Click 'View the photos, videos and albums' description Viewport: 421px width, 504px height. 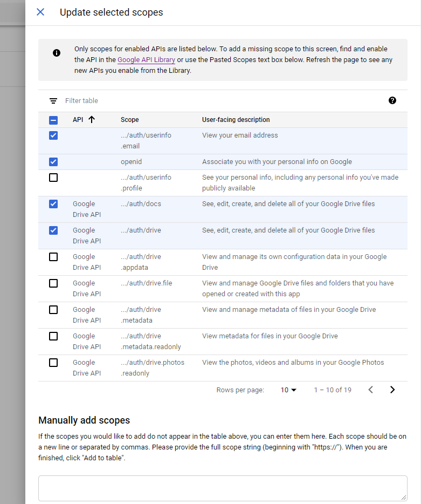(293, 362)
